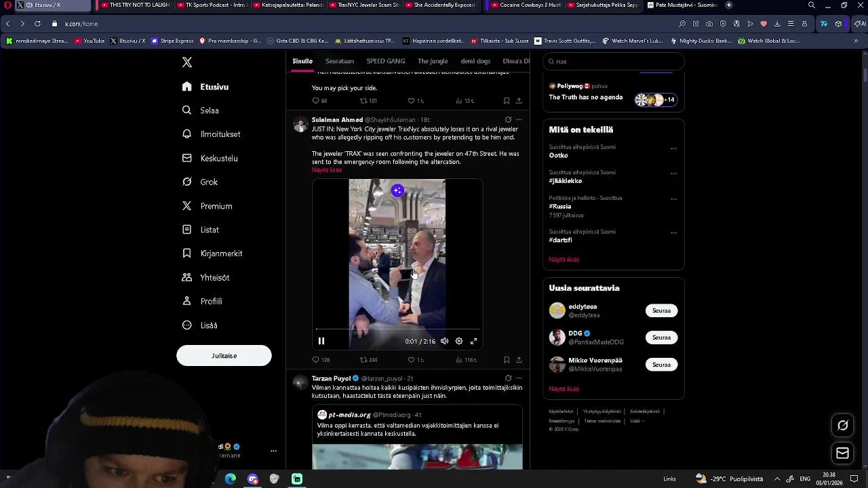Show more trends via Näytä lisää

coord(564,260)
